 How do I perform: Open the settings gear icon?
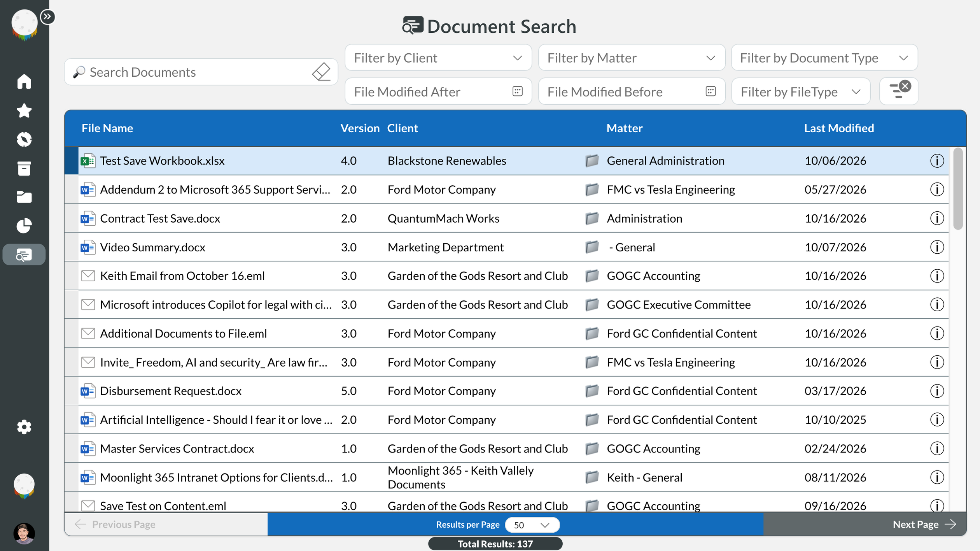(24, 427)
